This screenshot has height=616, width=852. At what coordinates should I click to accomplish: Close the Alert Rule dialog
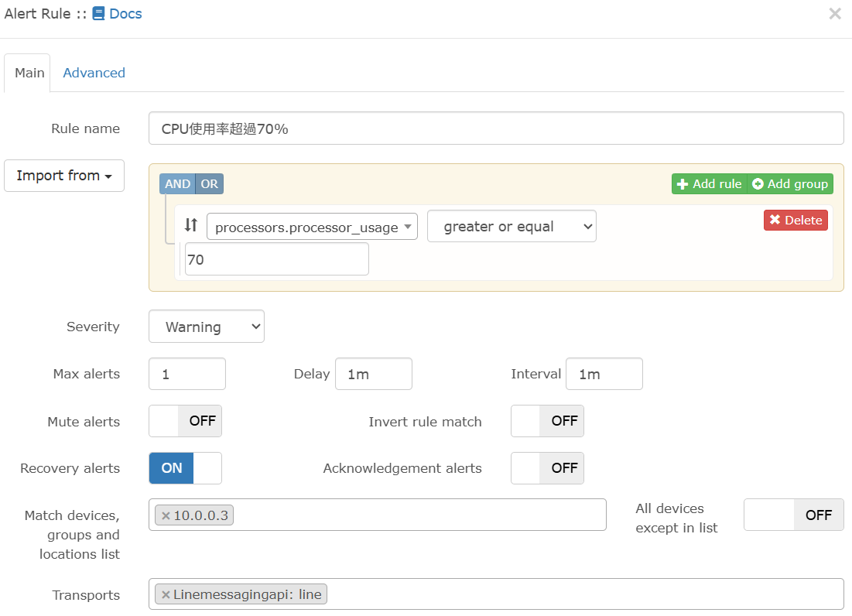(x=834, y=14)
